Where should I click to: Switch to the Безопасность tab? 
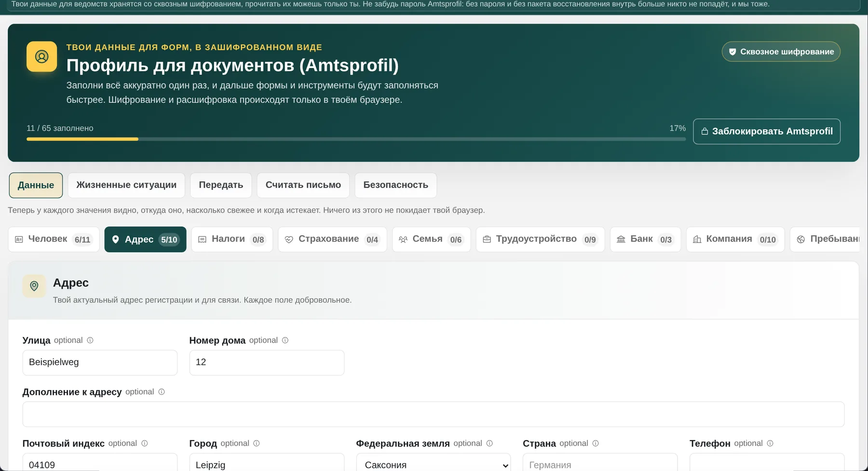click(396, 185)
